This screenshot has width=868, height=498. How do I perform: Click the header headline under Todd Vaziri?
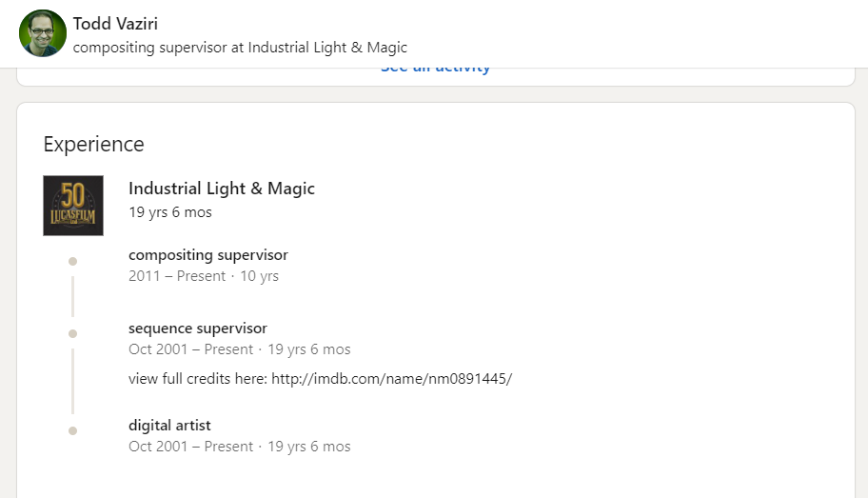pos(240,47)
